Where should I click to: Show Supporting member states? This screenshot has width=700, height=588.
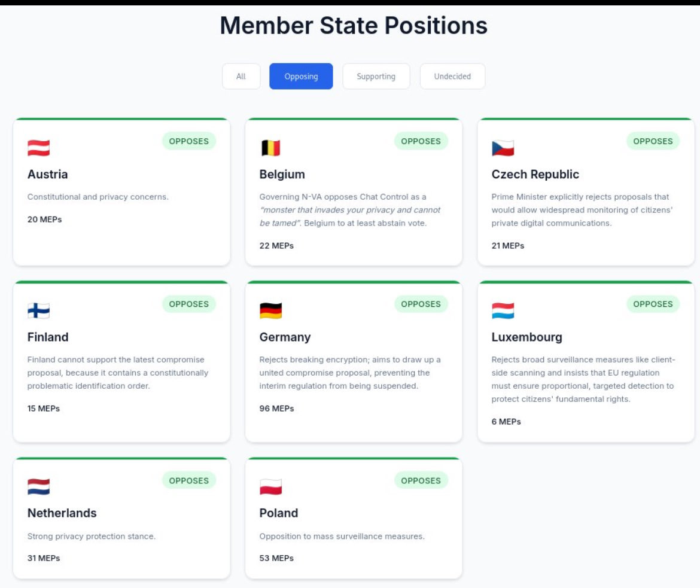click(376, 77)
